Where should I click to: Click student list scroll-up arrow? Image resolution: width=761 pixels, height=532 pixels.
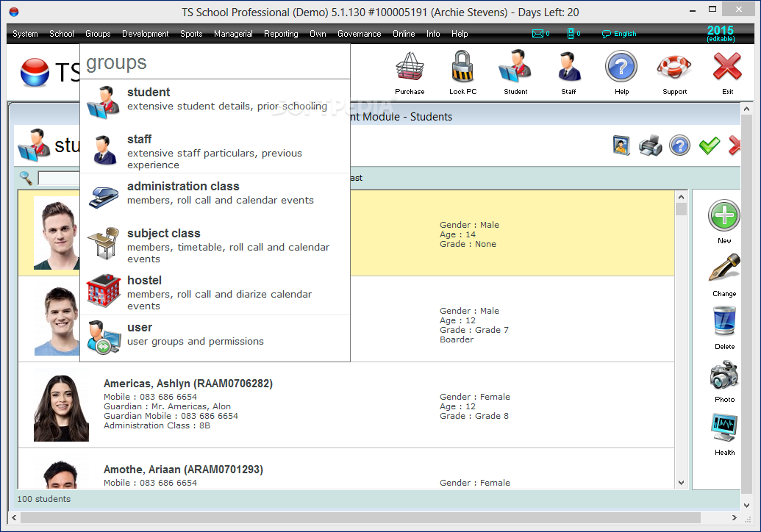681,197
